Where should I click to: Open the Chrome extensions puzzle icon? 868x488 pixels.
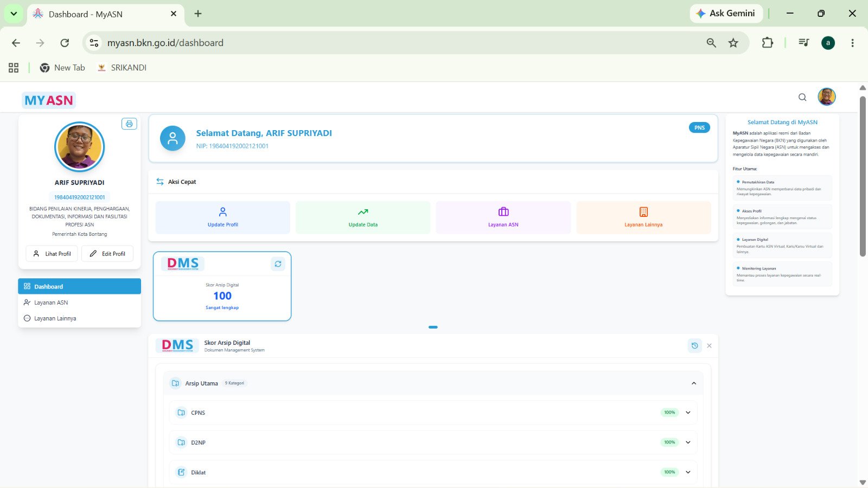coord(767,43)
